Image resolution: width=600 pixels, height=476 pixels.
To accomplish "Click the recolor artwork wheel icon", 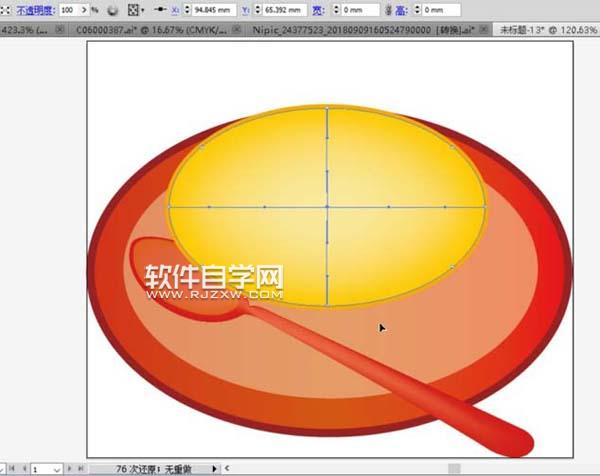I will (x=112, y=10).
